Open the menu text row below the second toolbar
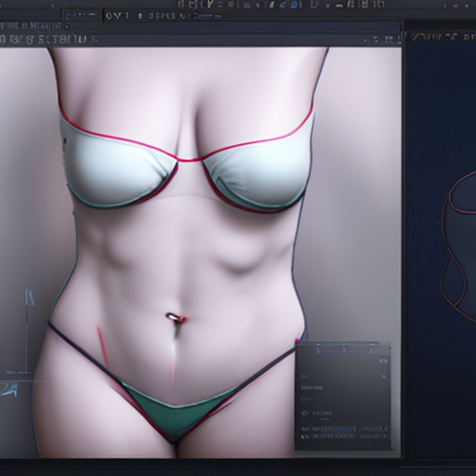This screenshot has width=476, height=476. coord(31,26)
